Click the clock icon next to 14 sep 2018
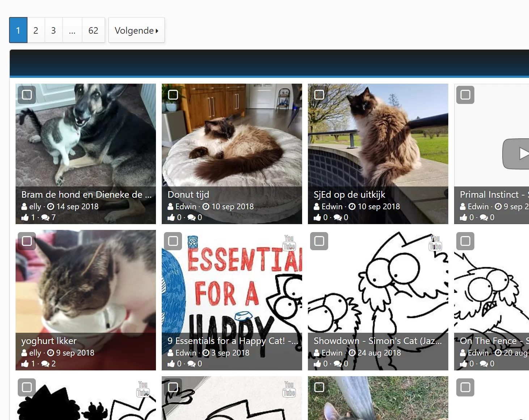 [x=51, y=206]
